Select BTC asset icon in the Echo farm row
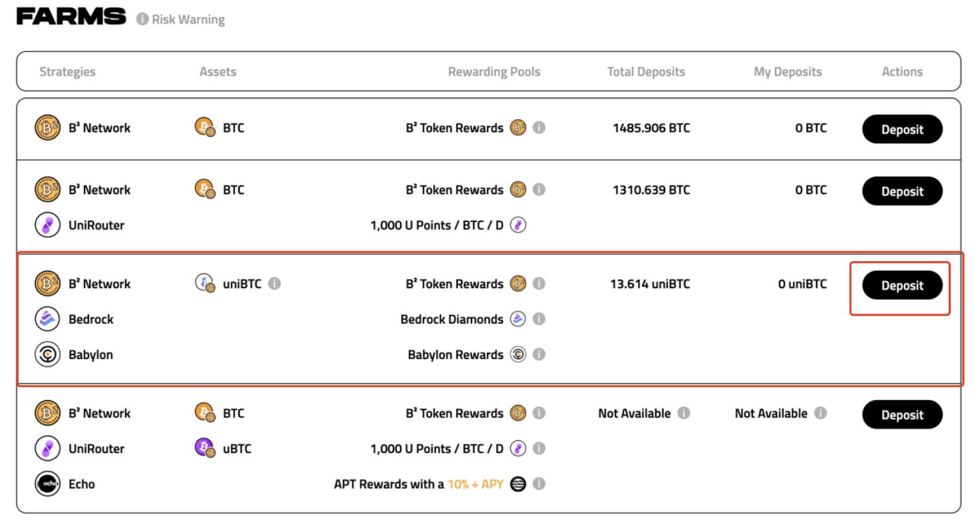The image size is (980, 520). tap(205, 414)
